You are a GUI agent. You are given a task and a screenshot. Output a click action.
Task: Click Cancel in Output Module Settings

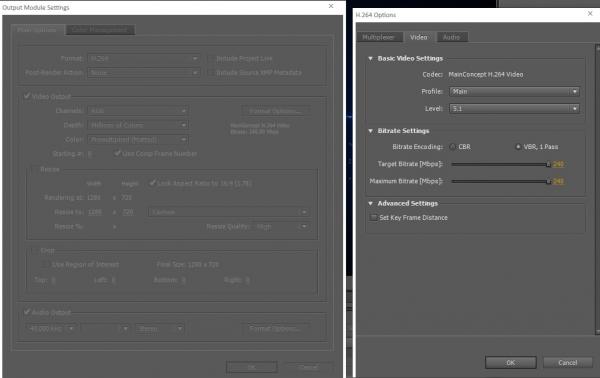[308, 367]
